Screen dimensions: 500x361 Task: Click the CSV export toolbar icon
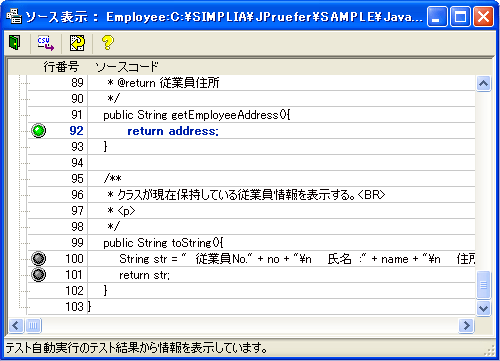46,43
